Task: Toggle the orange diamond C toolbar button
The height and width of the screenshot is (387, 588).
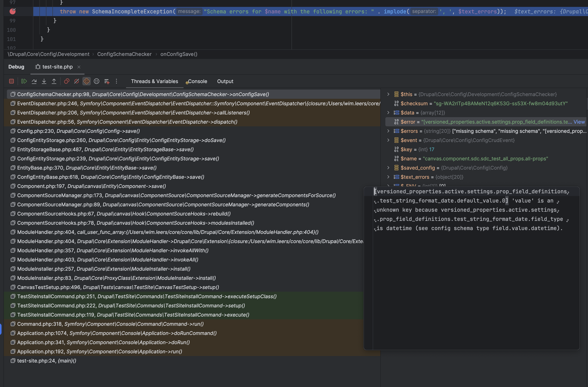Action: point(86,81)
